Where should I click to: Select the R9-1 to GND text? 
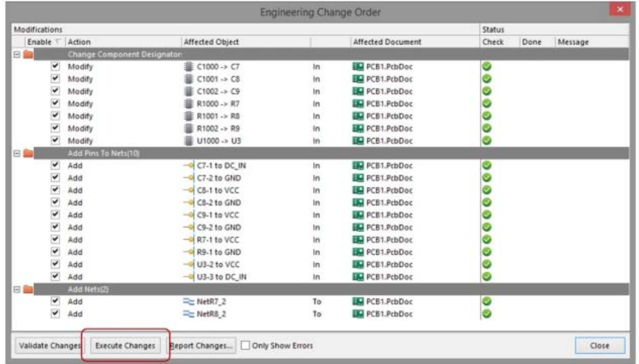[219, 252]
